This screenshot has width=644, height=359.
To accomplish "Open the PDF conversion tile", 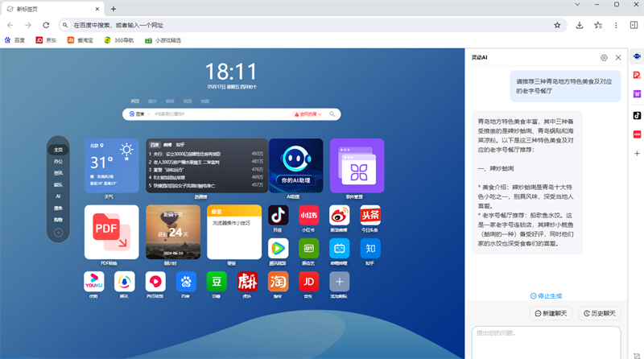I will pyautogui.click(x=112, y=232).
